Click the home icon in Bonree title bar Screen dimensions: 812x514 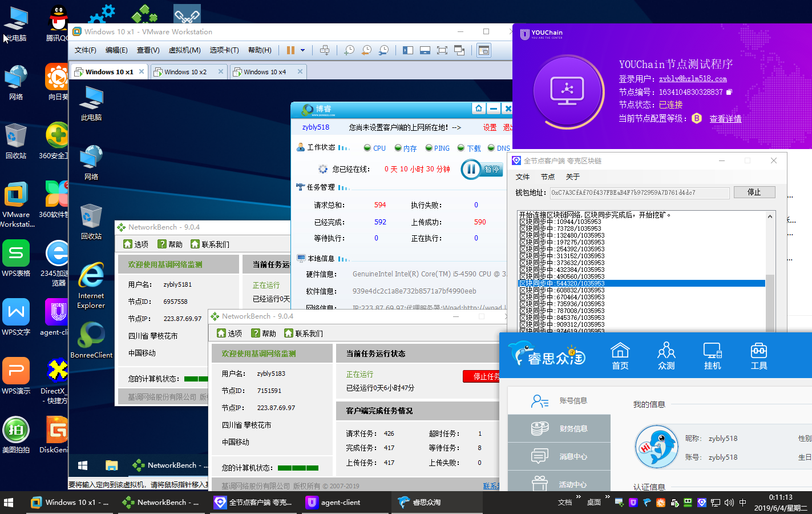pyautogui.click(x=479, y=108)
